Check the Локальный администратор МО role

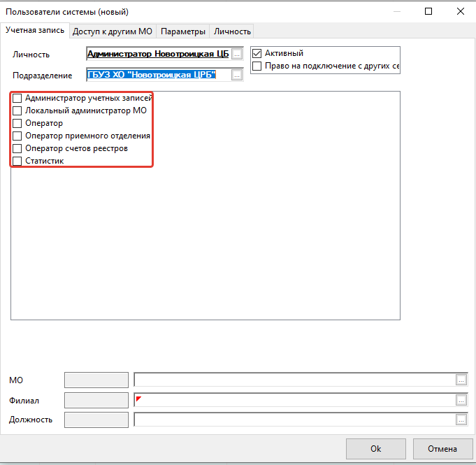(17, 110)
